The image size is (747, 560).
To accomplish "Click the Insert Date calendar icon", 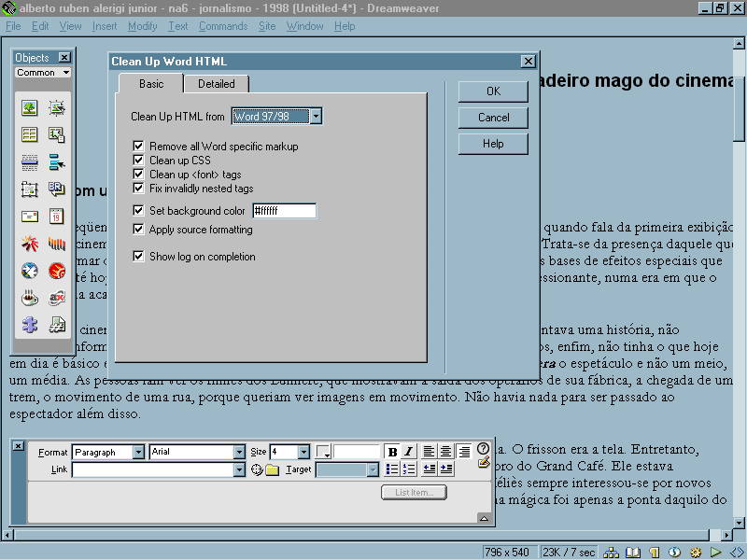I will (x=57, y=217).
